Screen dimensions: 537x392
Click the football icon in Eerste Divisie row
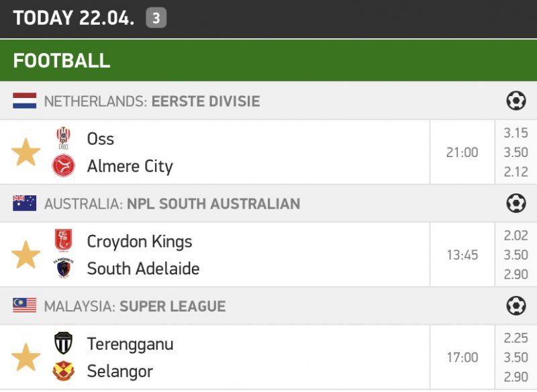[516, 101]
